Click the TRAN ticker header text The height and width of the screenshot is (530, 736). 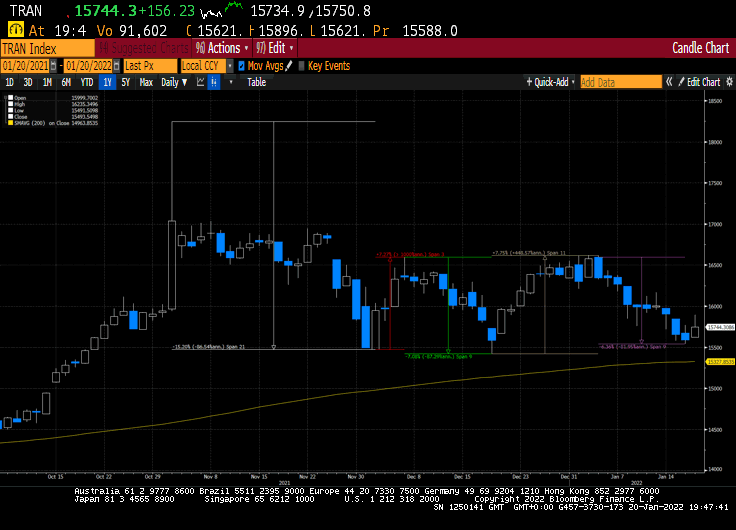25,10
